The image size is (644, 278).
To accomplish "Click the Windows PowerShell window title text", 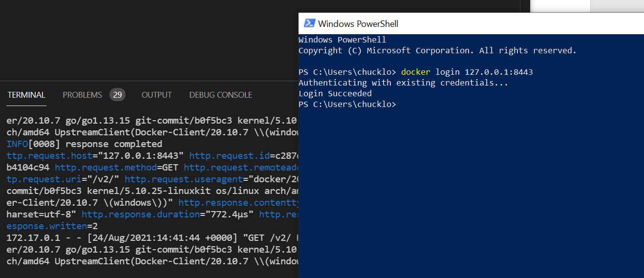I will [x=358, y=23].
